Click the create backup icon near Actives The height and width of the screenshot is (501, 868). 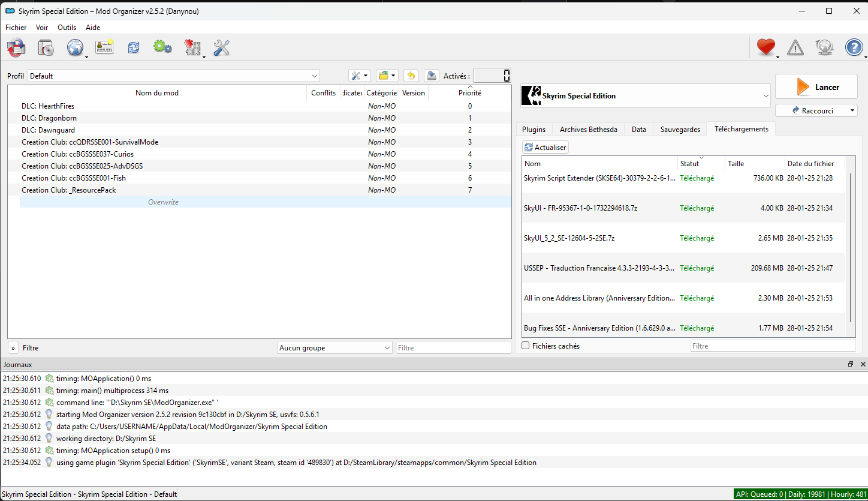click(431, 76)
